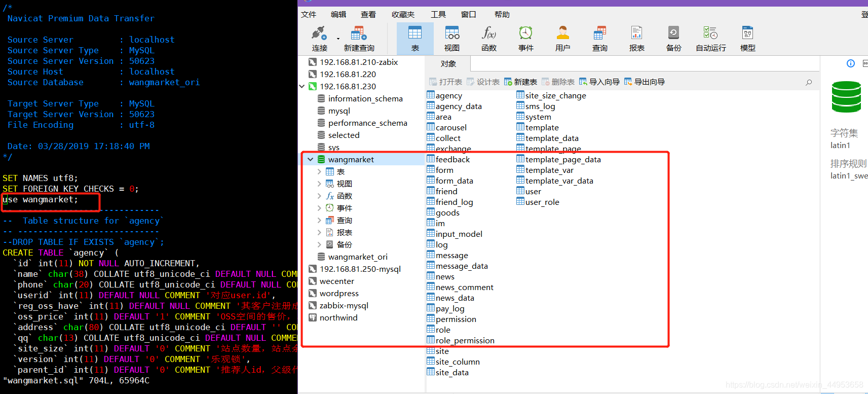The width and height of the screenshot is (868, 394).
Task: Open the 视图 (View) toolbar icon
Action: pyautogui.click(x=452, y=39)
